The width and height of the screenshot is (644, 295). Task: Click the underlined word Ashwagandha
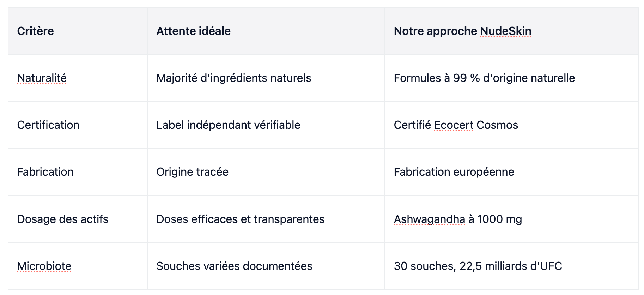pos(430,219)
